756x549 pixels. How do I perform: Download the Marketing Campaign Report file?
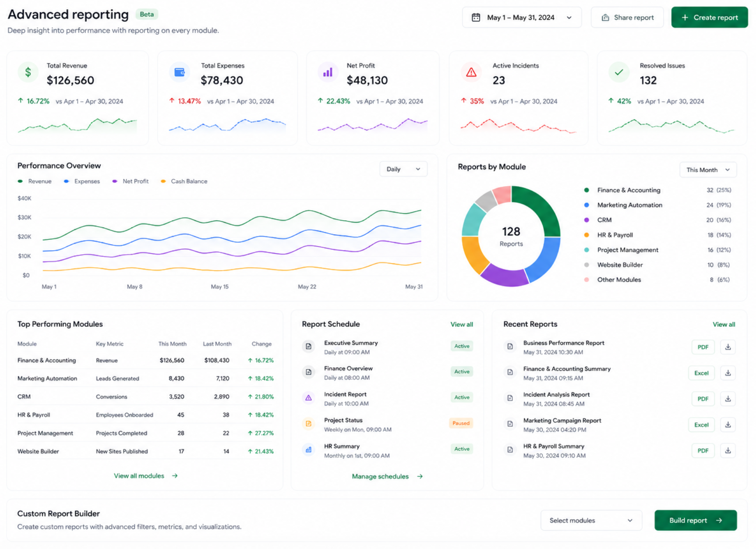click(728, 425)
